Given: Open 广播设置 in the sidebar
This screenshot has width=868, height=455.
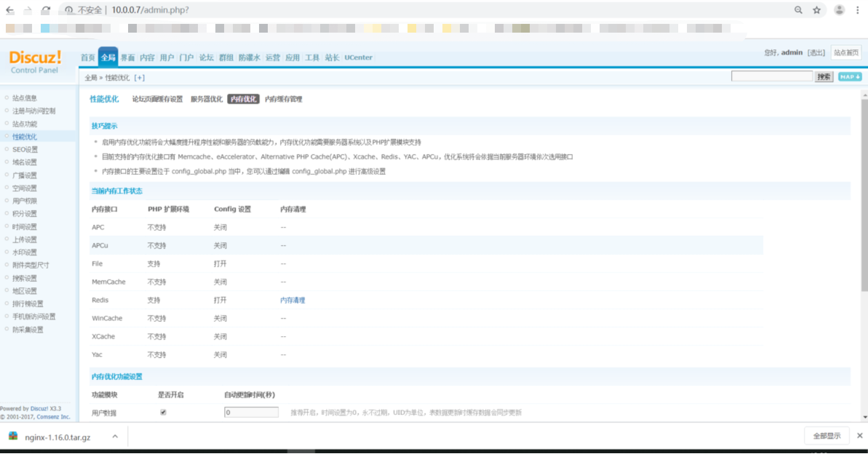Looking at the screenshot, I should tap(24, 175).
